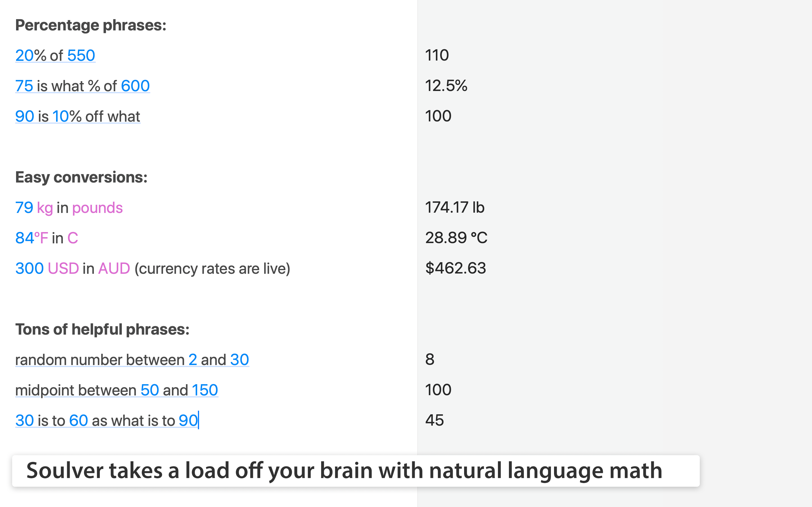Click the "Easy conversions:" heading

click(x=81, y=177)
